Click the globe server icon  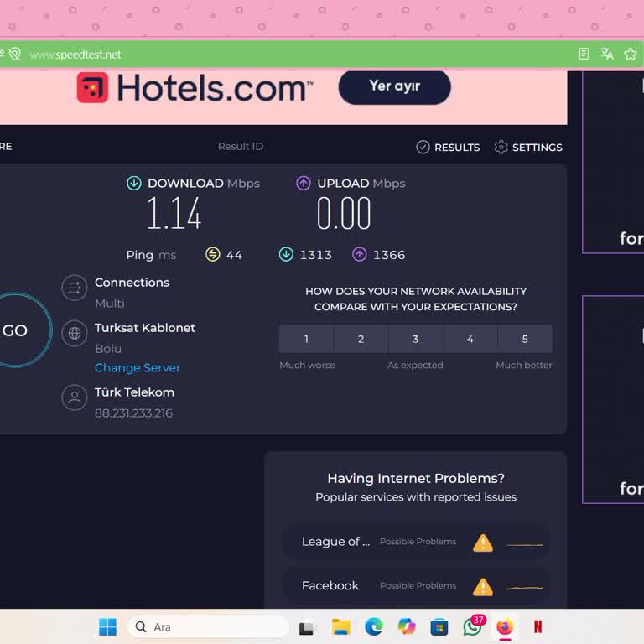tap(75, 333)
